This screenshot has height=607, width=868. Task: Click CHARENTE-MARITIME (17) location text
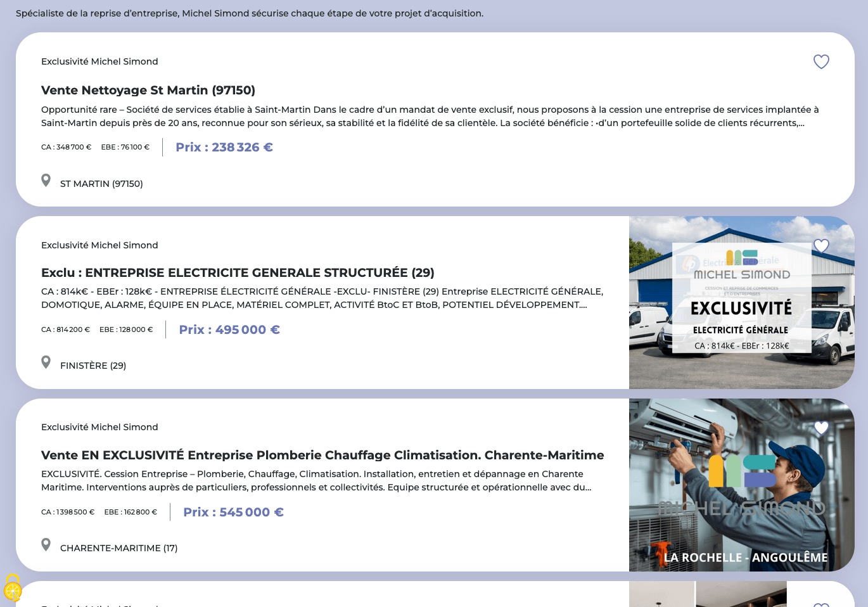(x=119, y=548)
